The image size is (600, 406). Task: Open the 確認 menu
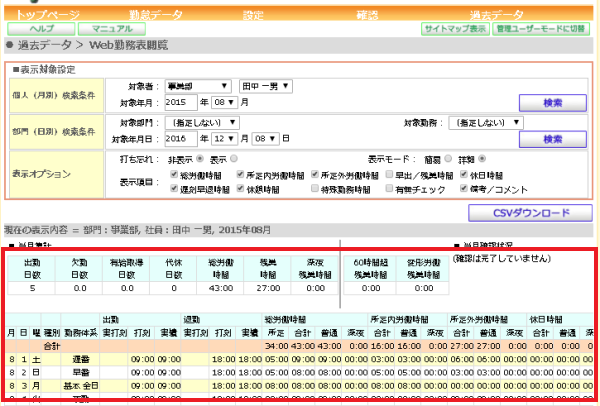pyautogui.click(x=367, y=15)
